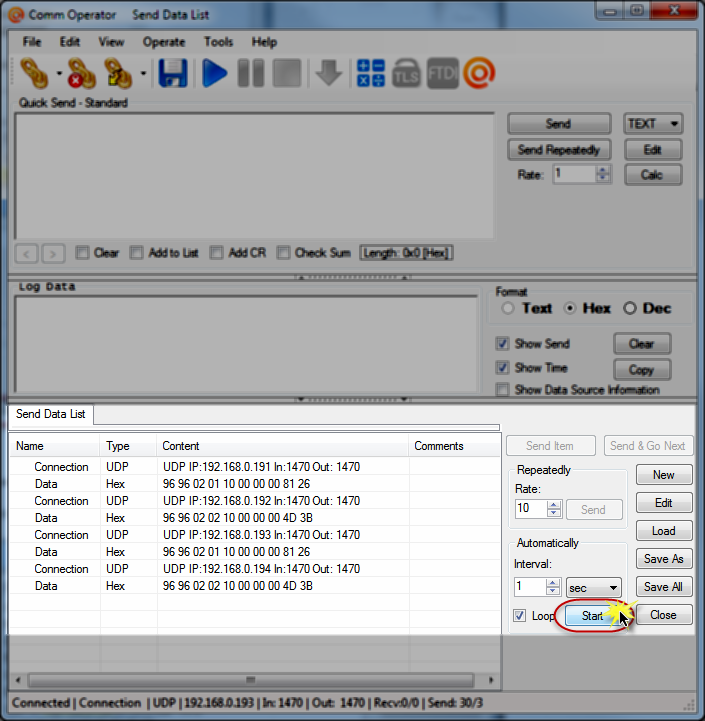Click scrollbar right arrow below data list
The image size is (705, 721).
[x=491, y=680]
